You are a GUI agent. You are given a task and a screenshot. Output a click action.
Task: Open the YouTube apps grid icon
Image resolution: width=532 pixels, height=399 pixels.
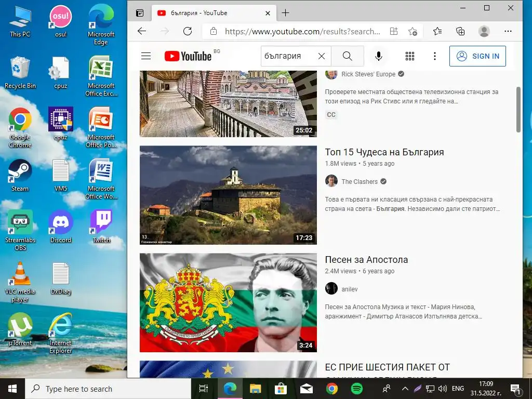pos(410,56)
